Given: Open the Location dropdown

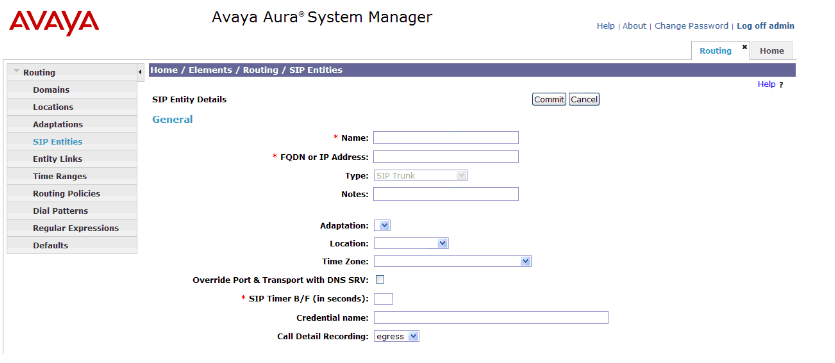Looking at the screenshot, I should pyautogui.click(x=411, y=243).
